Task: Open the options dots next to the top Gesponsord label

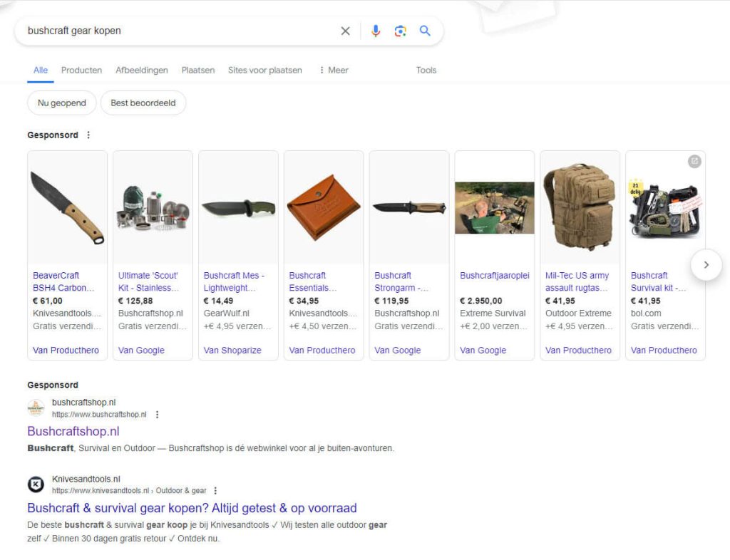Action: [88, 135]
